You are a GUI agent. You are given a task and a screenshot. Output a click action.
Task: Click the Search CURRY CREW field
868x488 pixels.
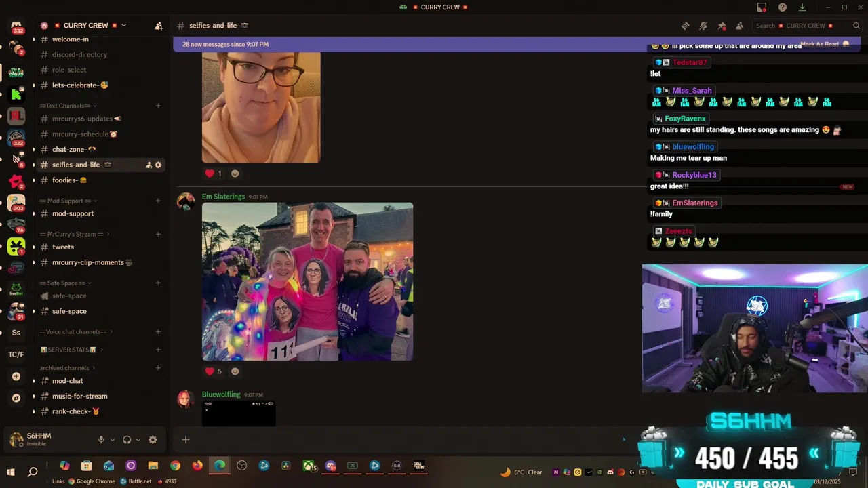point(808,26)
